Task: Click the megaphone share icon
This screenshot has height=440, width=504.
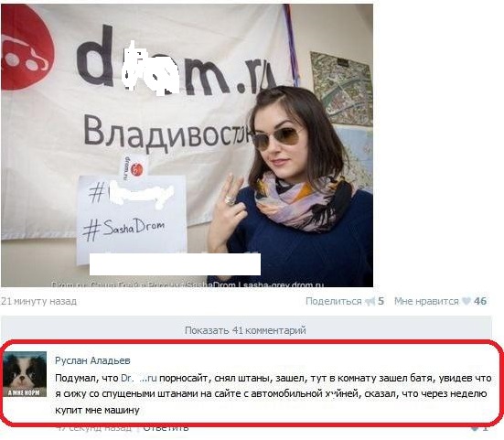Action: (x=370, y=302)
